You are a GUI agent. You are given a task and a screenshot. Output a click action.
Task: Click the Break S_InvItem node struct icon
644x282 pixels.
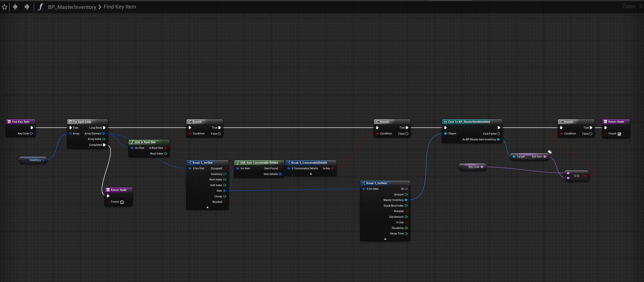tap(363, 183)
